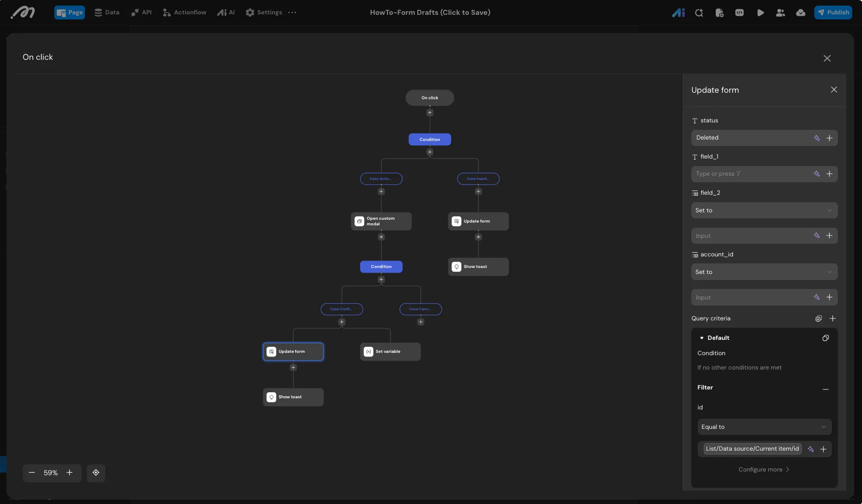Open the account_id Set to dropdown

coord(764,272)
